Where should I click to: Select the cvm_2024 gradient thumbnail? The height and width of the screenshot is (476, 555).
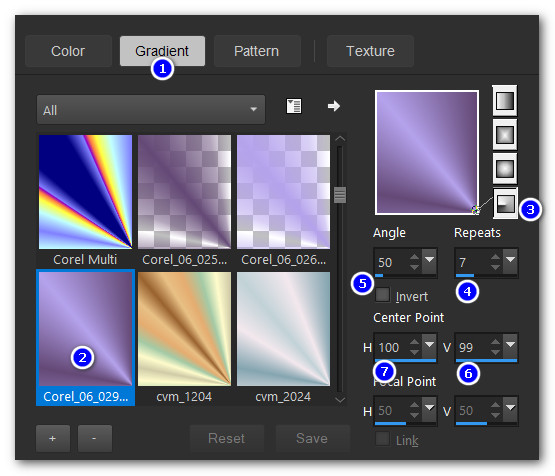coord(284,329)
